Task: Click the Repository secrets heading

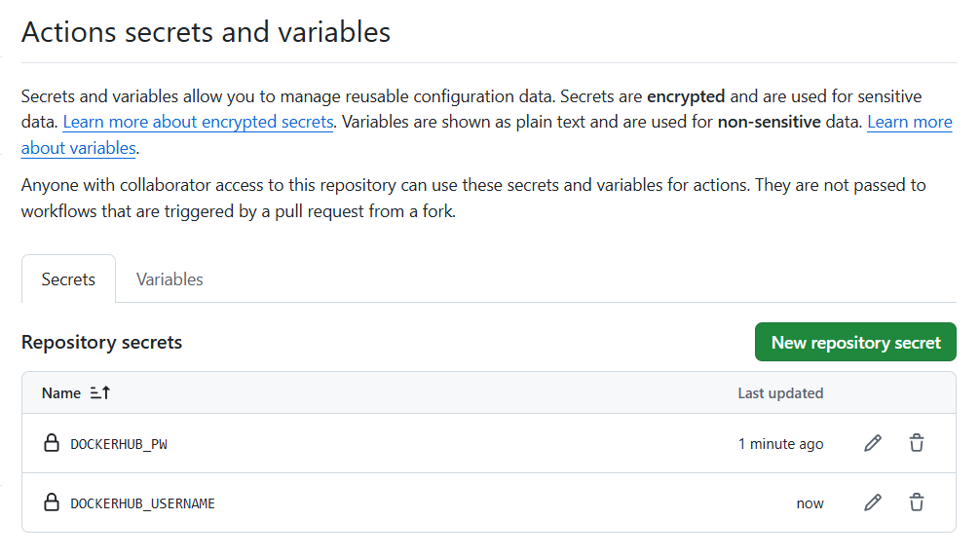Action: point(101,343)
